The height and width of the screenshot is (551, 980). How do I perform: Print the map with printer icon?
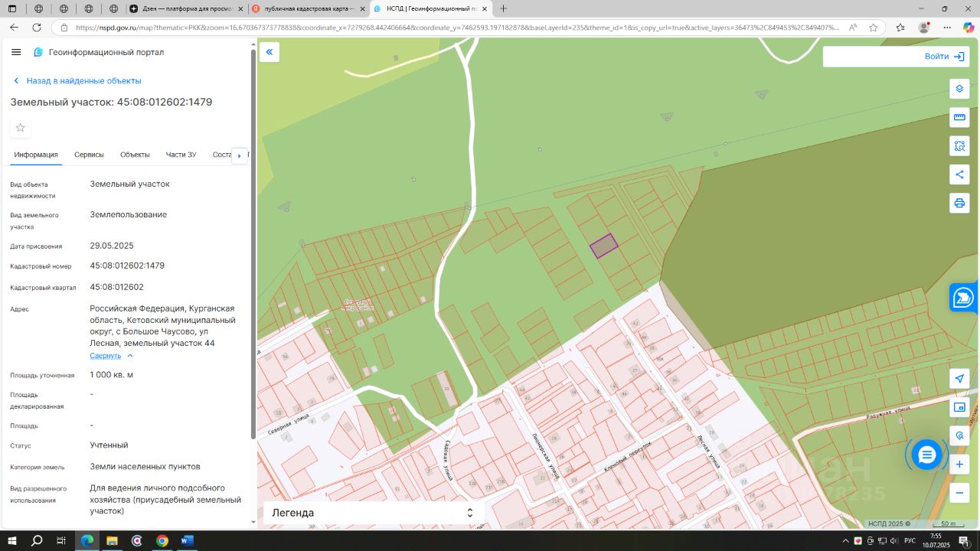tap(959, 203)
